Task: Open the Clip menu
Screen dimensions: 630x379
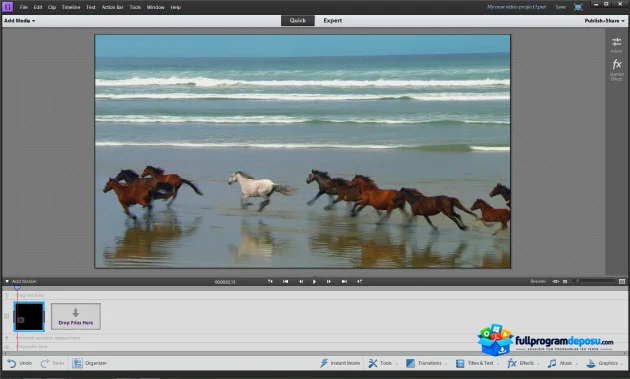Action: 52,7
